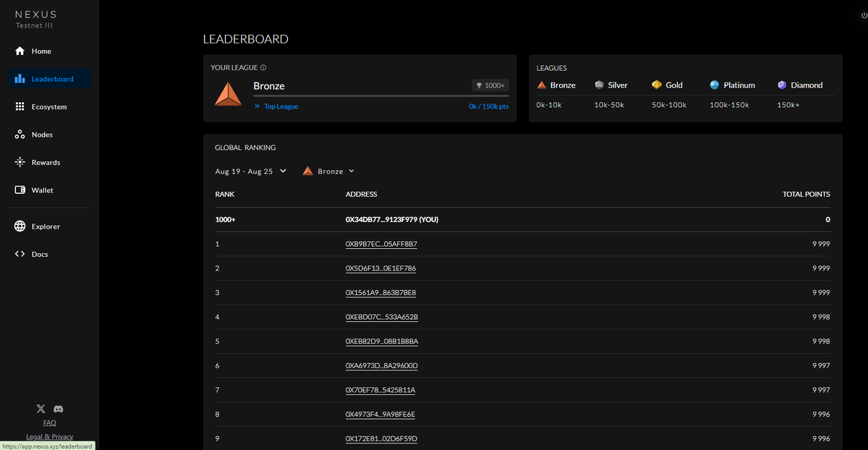Image resolution: width=868 pixels, height=450 pixels.
Task: Click the trophy 1000+ rank badge
Action: click(490, 85)
